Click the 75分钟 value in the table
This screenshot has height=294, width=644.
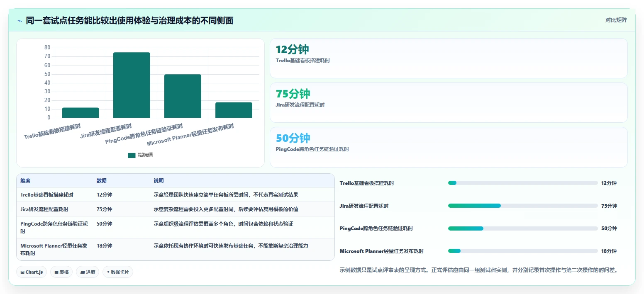click(x=105, y=209)
